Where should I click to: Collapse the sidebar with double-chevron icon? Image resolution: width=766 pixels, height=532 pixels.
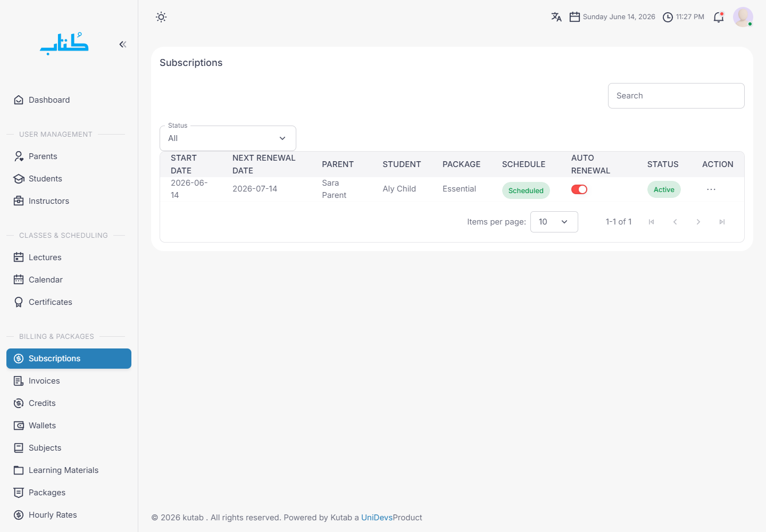tap(123, 44)
